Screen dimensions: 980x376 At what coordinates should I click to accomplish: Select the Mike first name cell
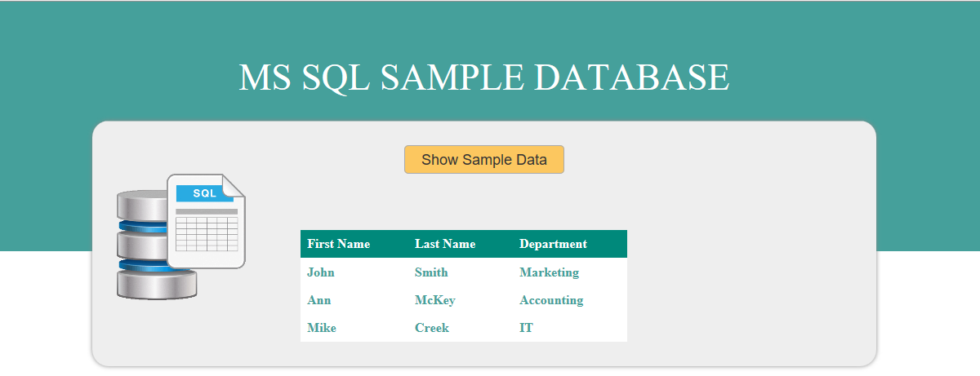(x=322, y=328)
